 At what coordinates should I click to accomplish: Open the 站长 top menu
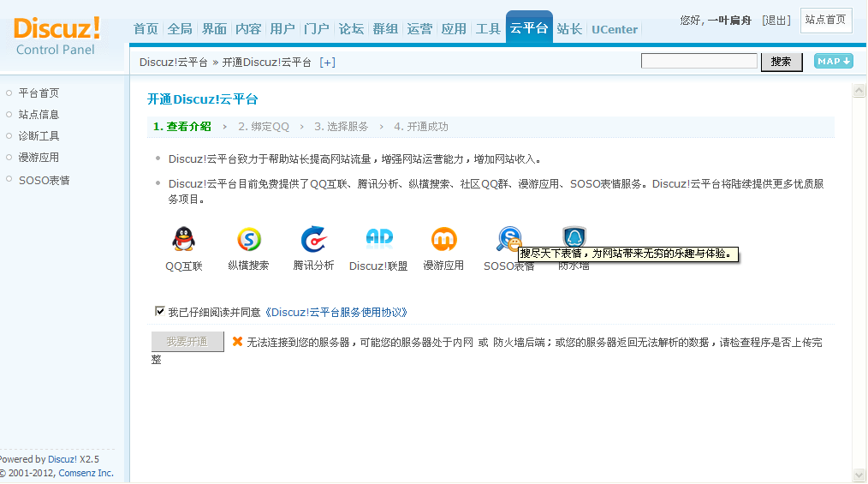(x=569, y=29)
